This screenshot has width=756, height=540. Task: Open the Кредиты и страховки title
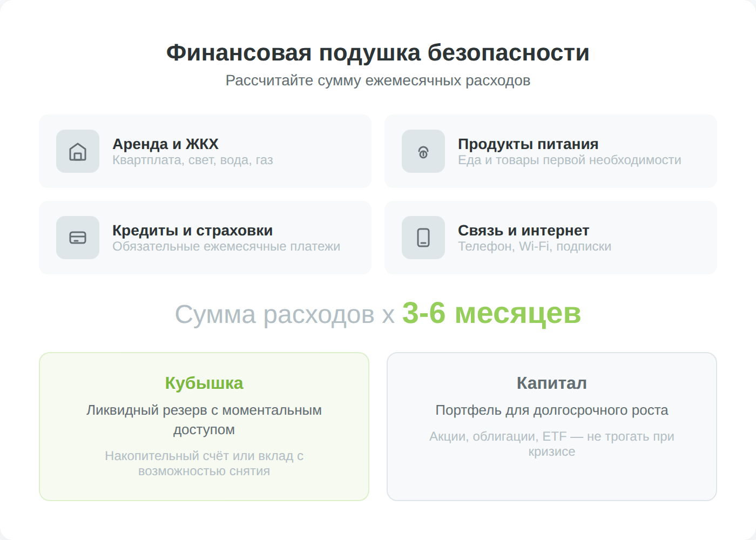pos(192,231)
